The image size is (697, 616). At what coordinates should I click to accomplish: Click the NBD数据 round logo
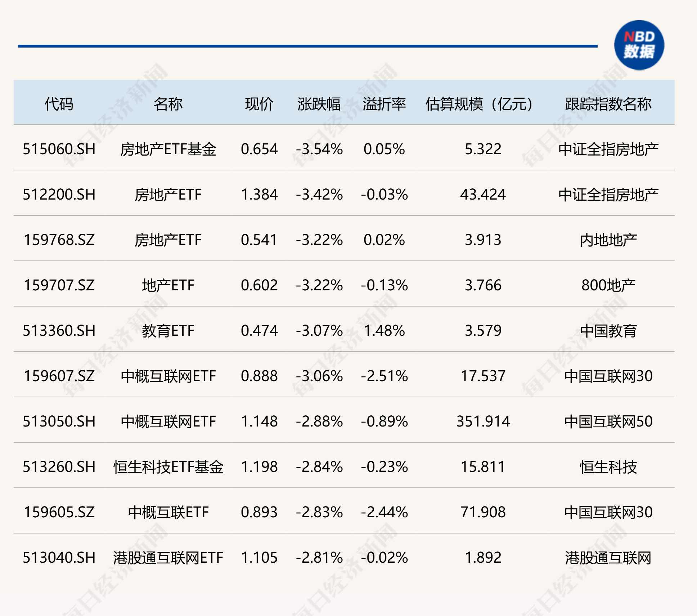(639, 45)
